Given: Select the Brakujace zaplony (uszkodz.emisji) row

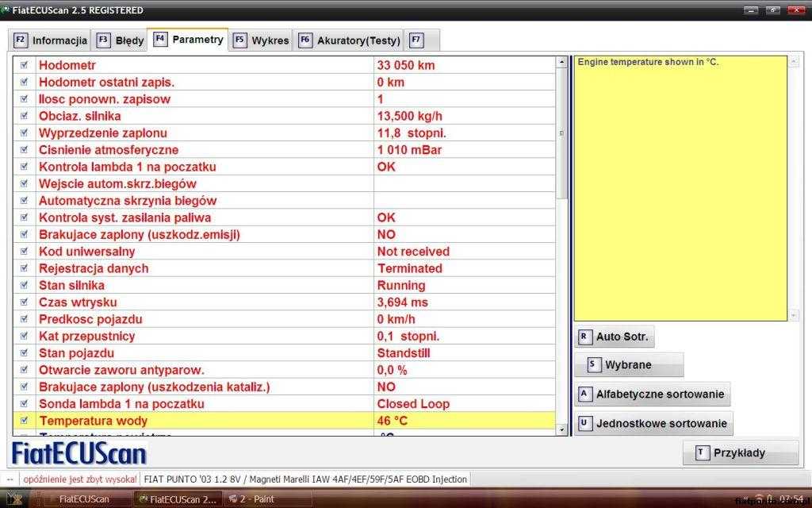Looking at the screenshot, I should click(x=284, y=234).
